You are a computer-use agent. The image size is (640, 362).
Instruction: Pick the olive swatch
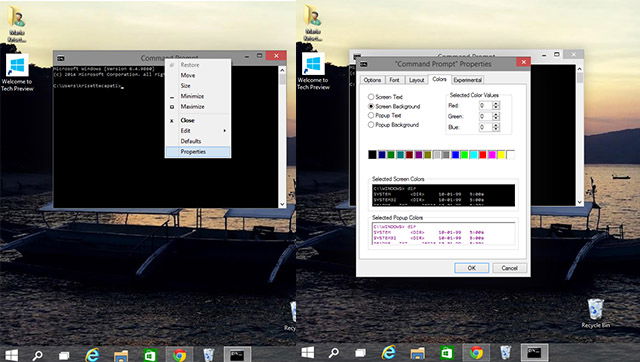427,155
